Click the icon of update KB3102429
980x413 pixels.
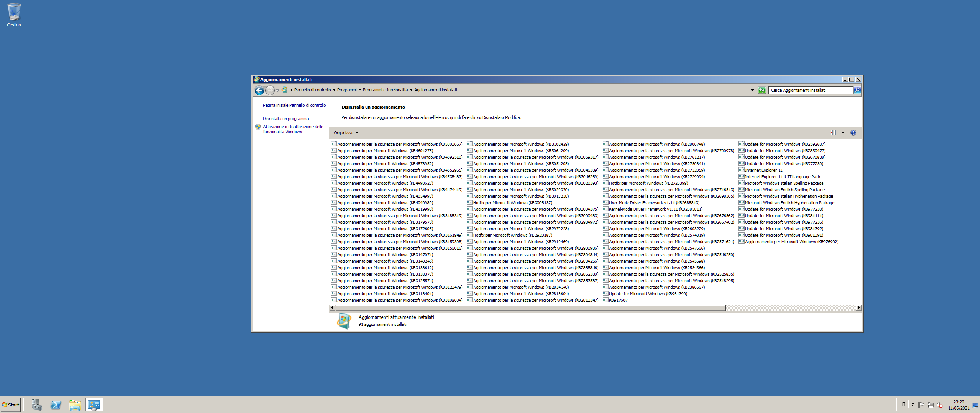click(469, 144)
